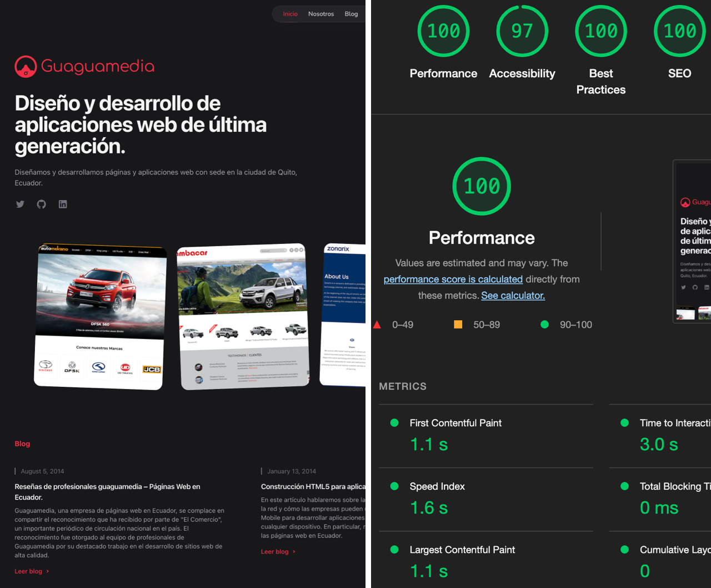Expand the Speed Index metric
Image resolution: width=711 pixels, height=588 pixels.
tap(437, 486)
